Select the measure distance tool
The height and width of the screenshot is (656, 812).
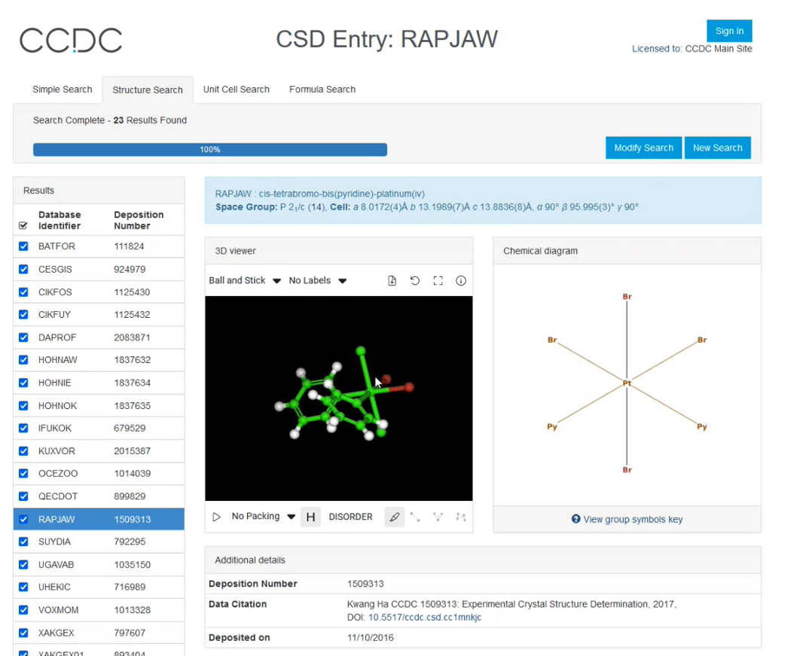(415, 517)
